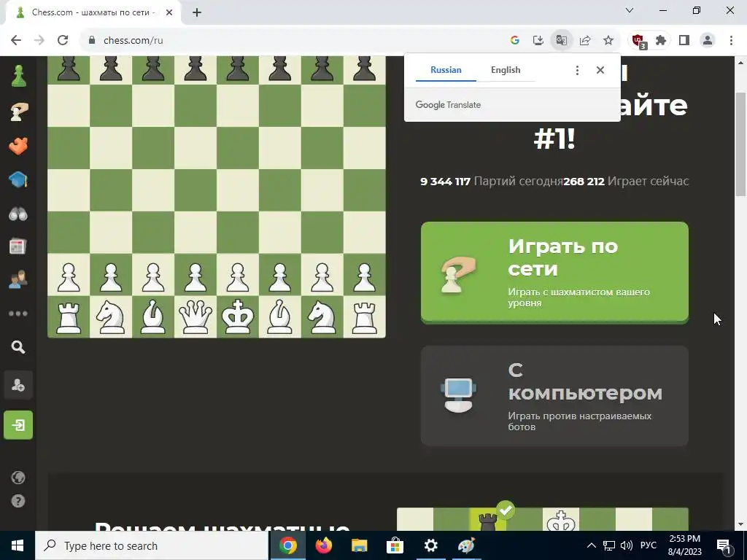Click the green log-in sidebar button

point(18,425)
